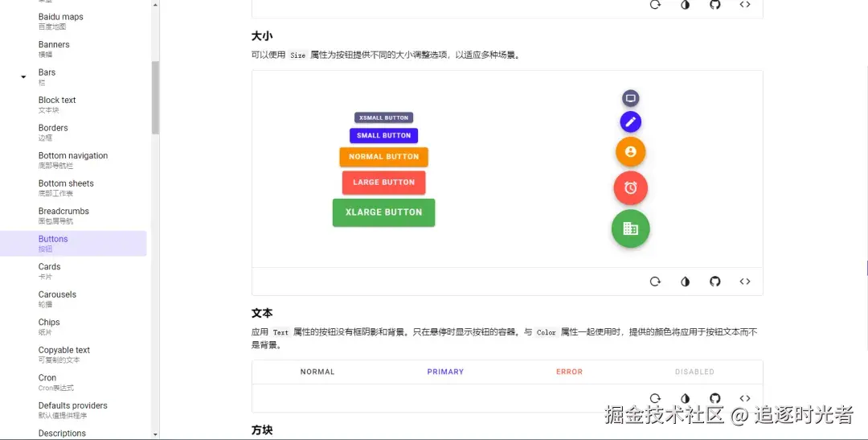
Task: Open GitHub source for text buttons example
Action: coord(715,398)
